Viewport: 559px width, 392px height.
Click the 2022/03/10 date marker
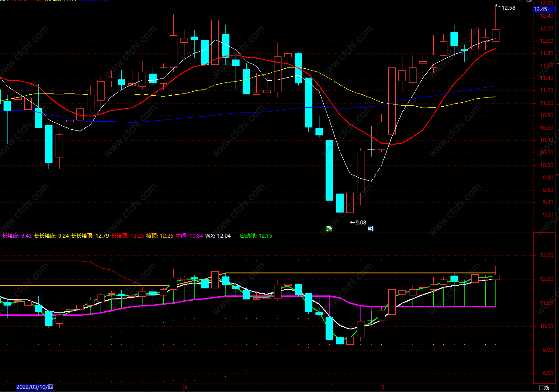(35, 388)
